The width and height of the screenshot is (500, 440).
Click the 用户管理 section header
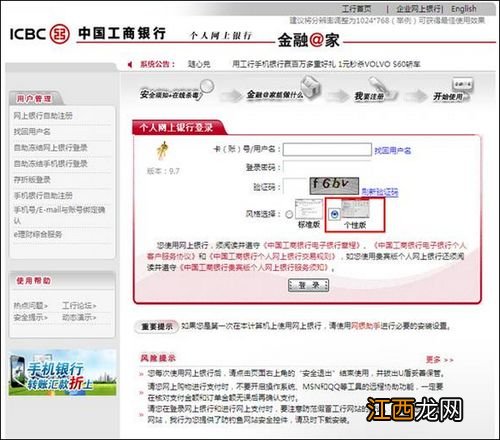(x=34, y=99)
